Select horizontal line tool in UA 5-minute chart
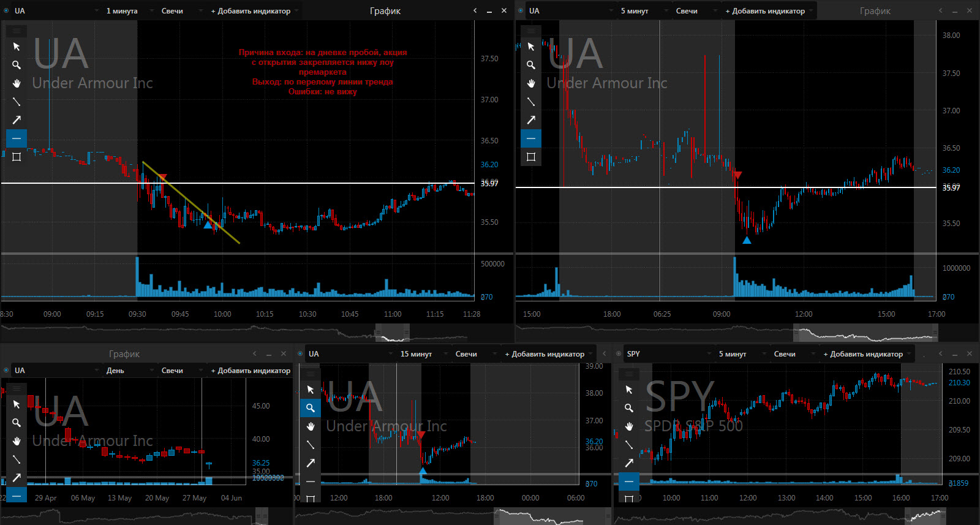This screenshot has height=525, width=980. coord(531,138)
